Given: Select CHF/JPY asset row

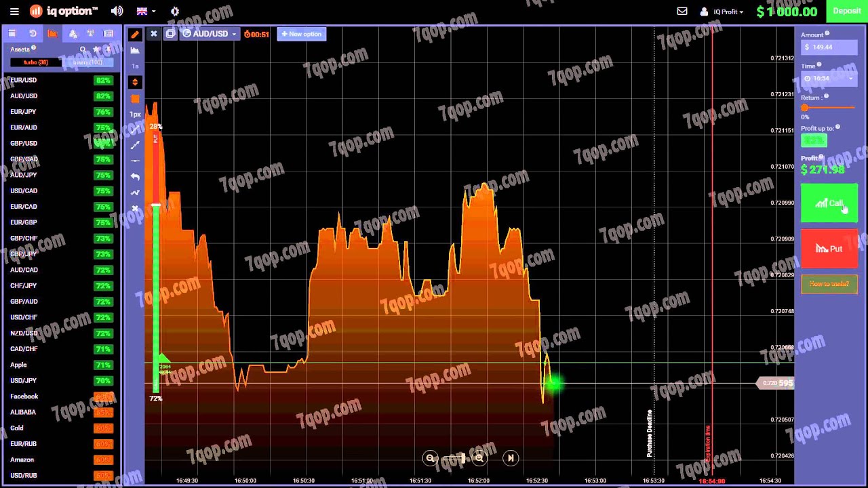Looking at the screenshot, I should 61,286.
